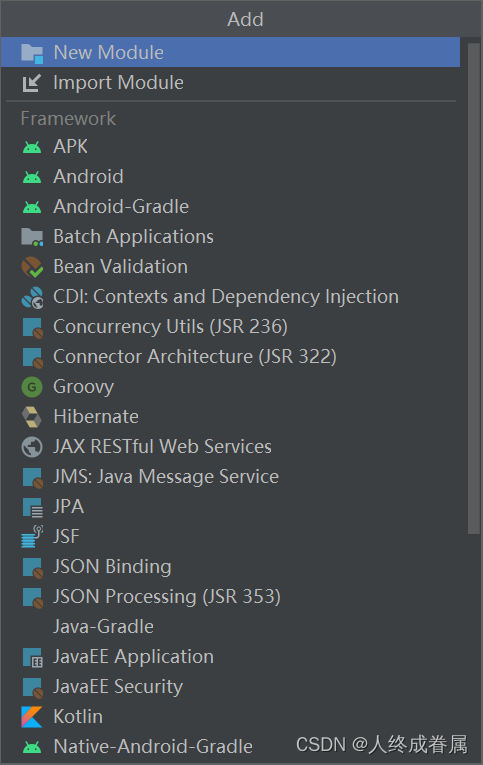Select Hibernate label
The width and height of the screenshot is (483, 765).
tap(96, 417)
